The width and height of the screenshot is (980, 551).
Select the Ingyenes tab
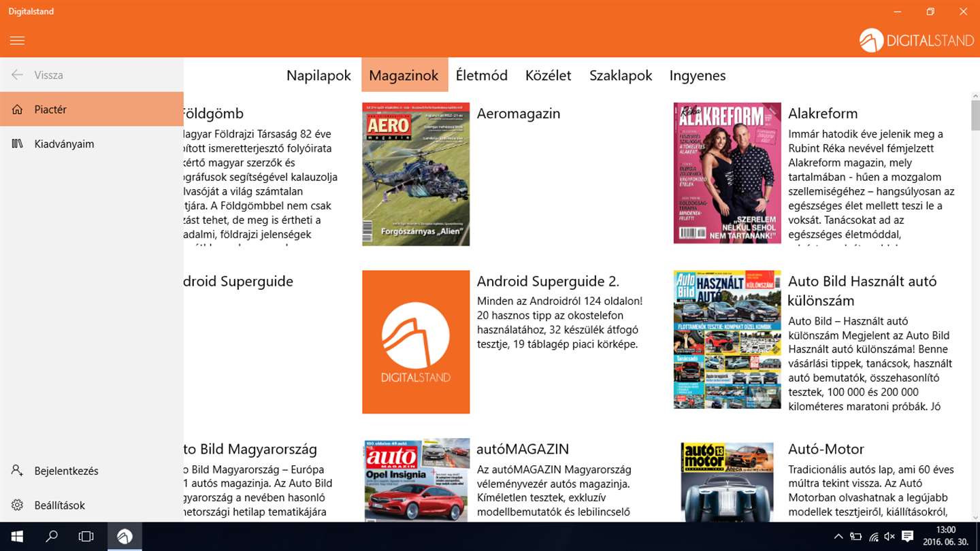coord(698,75)
